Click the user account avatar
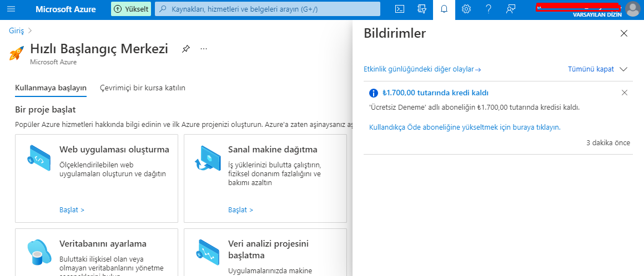Screen dimensions: 644x276 (x=632, y=9)
